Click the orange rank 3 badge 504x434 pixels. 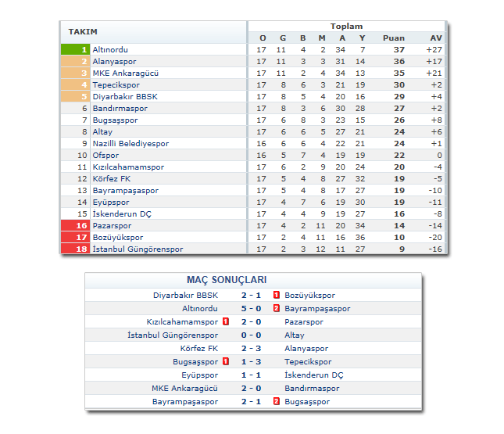[x=75, y=73]
